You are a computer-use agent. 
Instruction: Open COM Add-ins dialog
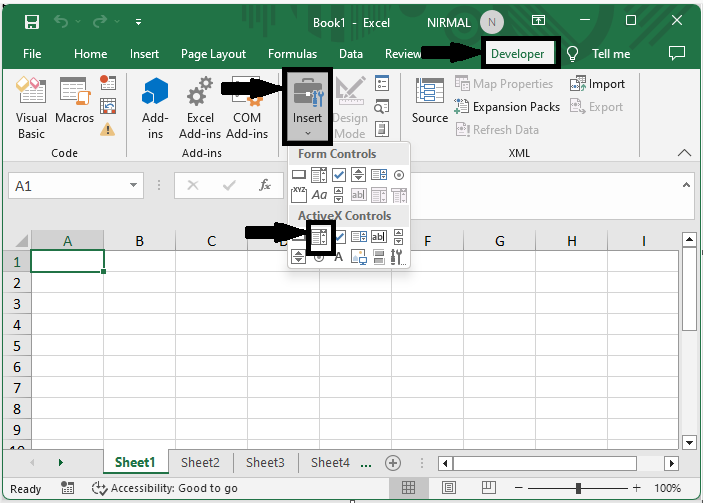pyautogui.click(x=247, y=108)
